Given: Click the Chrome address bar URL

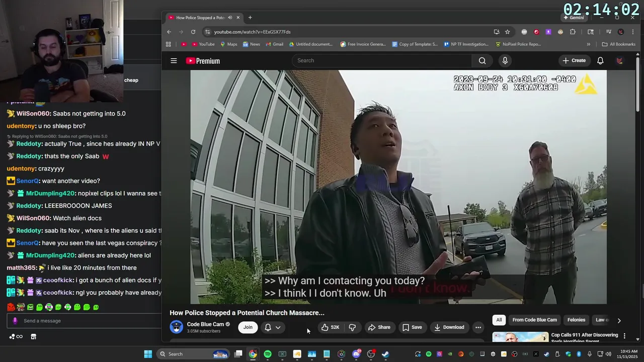Looking at the screenshot, I should coord(252,32).
